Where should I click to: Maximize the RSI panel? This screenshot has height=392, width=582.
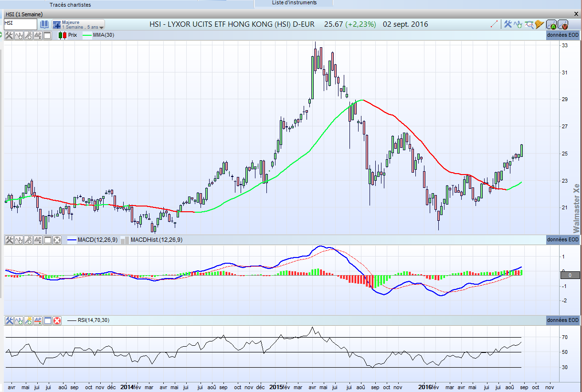pyautogui.click(x=47, y=320)
